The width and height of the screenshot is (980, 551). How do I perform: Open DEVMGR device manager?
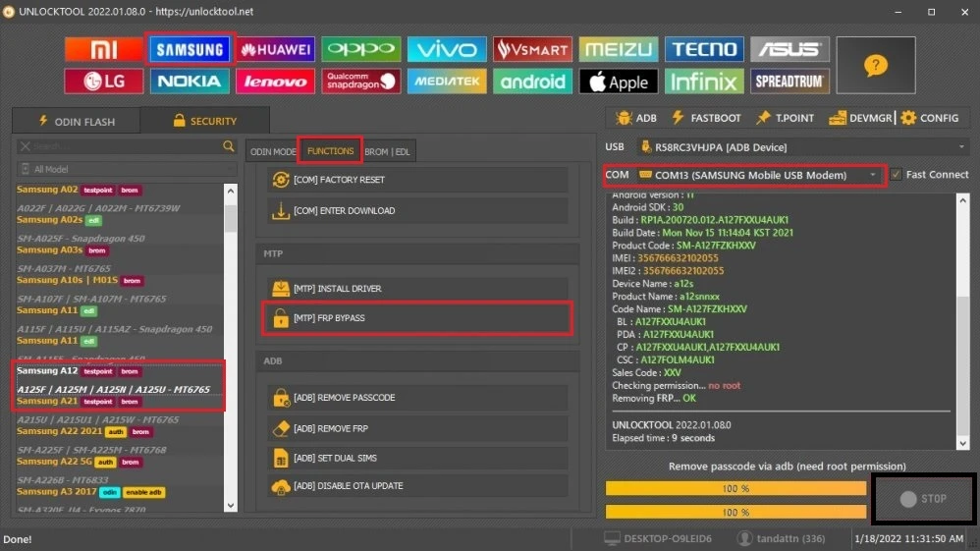point(860,118)
